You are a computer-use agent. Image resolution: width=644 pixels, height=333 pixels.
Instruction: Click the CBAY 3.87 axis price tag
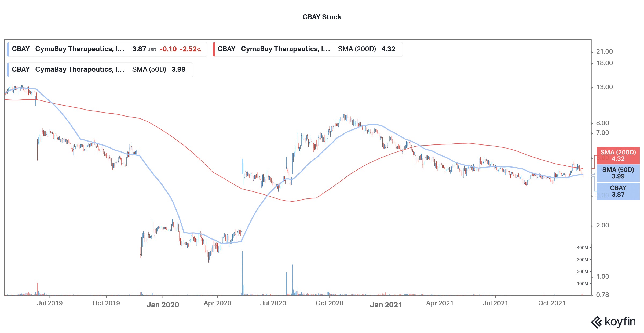click(618, 191)
